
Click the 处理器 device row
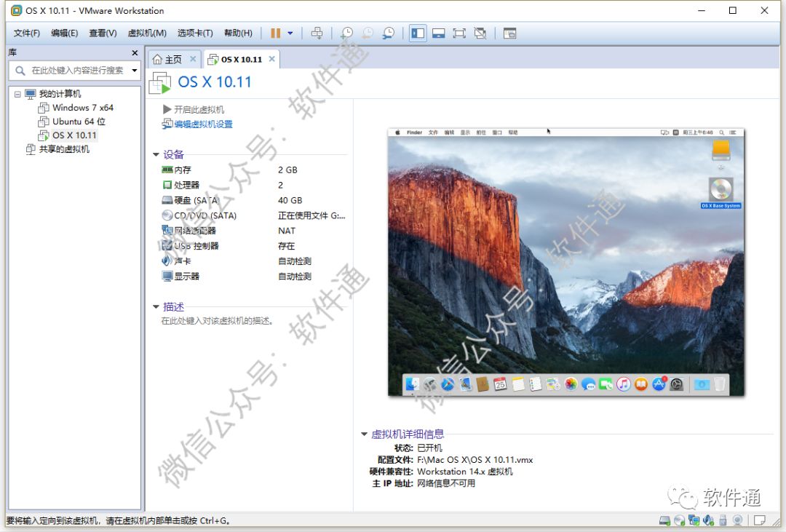(x=254, y=185)
